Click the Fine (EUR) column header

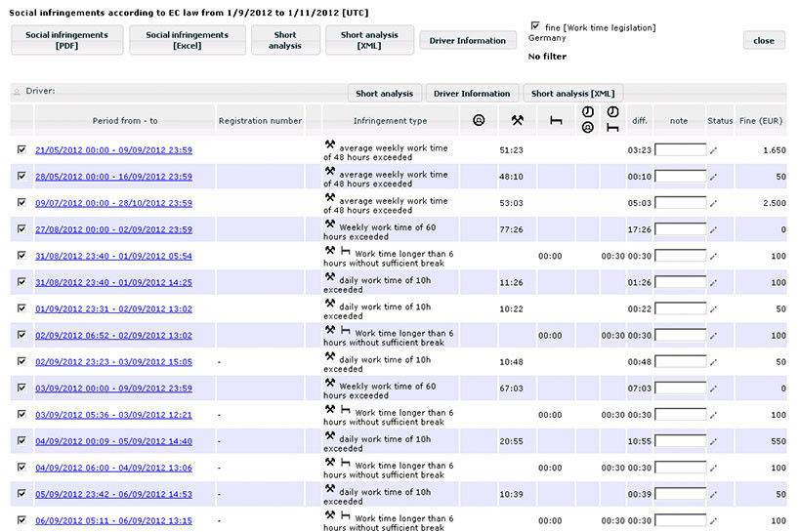(761, 121)
